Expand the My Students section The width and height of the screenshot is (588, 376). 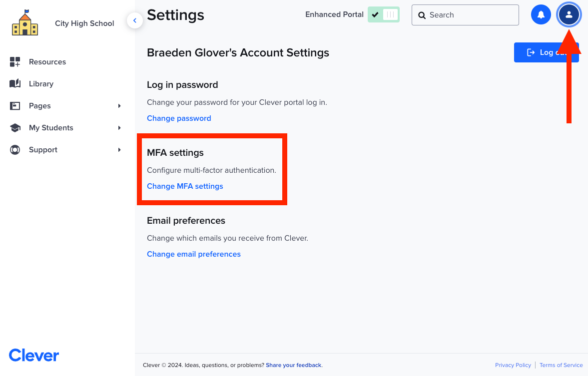click(119, 127)
